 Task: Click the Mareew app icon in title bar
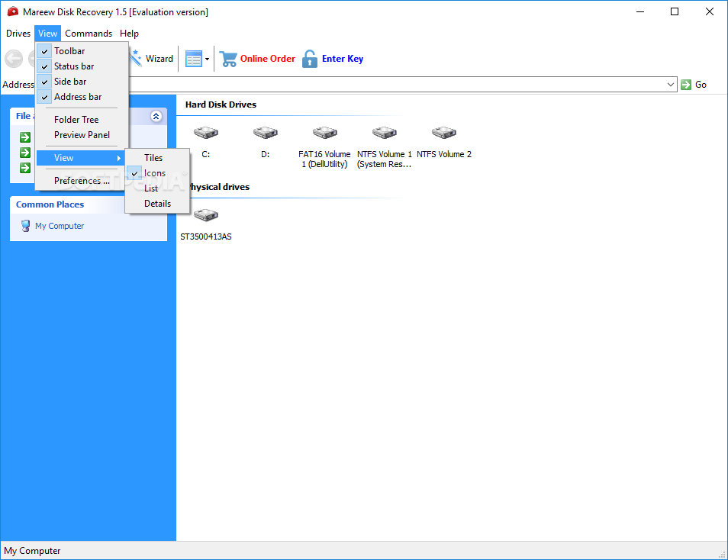click(x=12, y=11)
